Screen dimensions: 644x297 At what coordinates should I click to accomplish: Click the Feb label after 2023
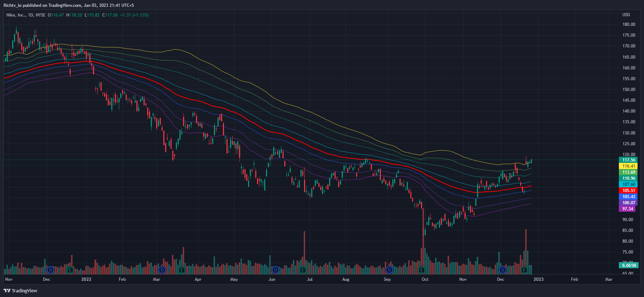coord(574,279)
